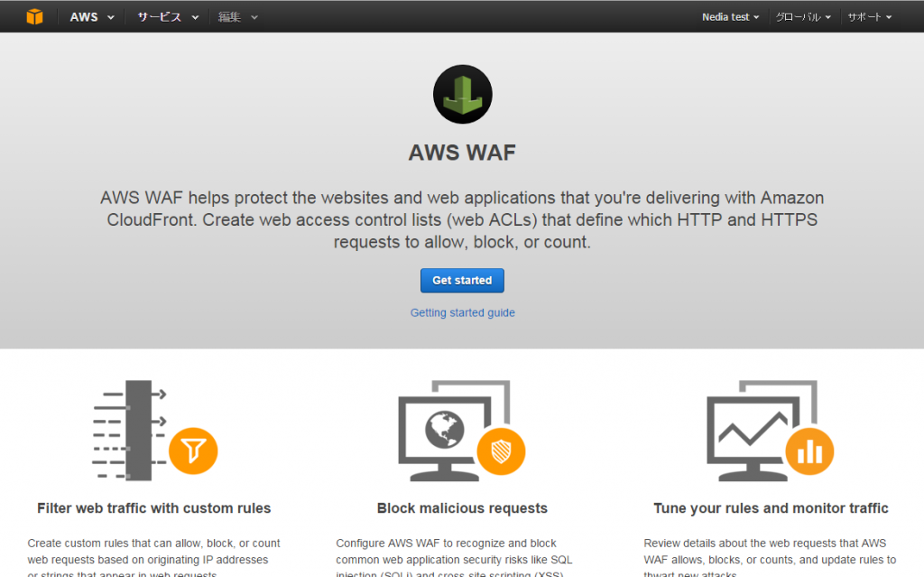Click the 'Configure AWS WAF to recognize' paragraph

click(x=455, y=557)
